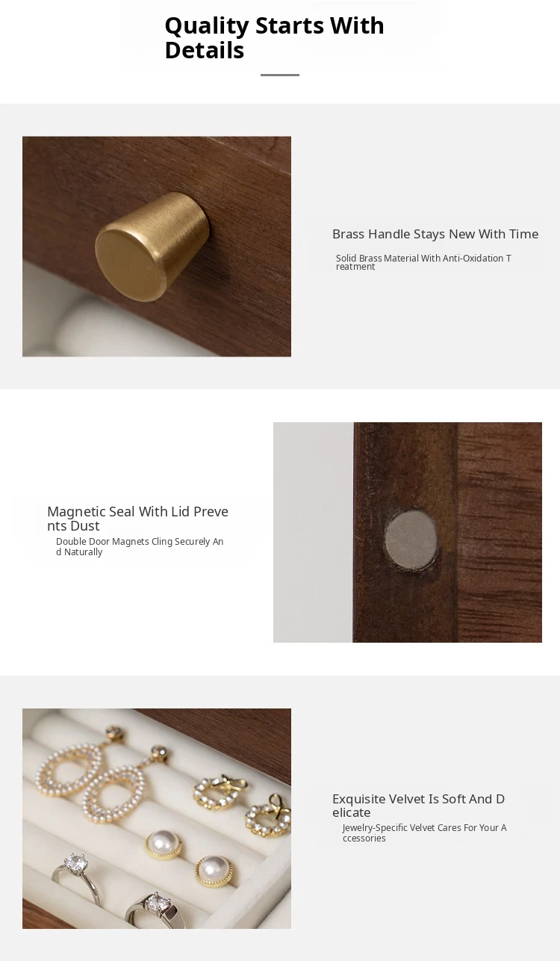560x973 pixels.
Task: Open the velvet jewelry tray photo
Action: (x=157, y=818)
